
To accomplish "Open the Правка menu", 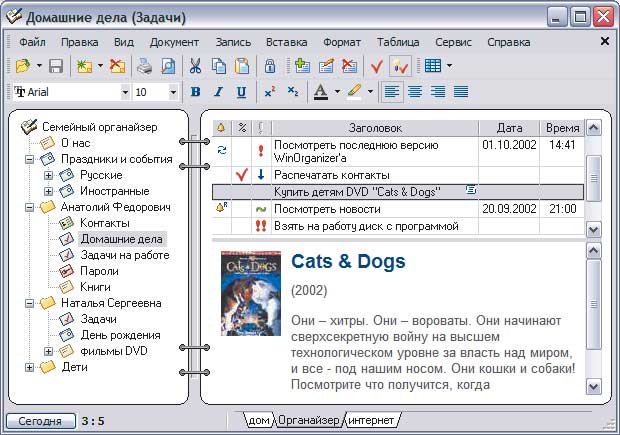I will coord(79,42).
